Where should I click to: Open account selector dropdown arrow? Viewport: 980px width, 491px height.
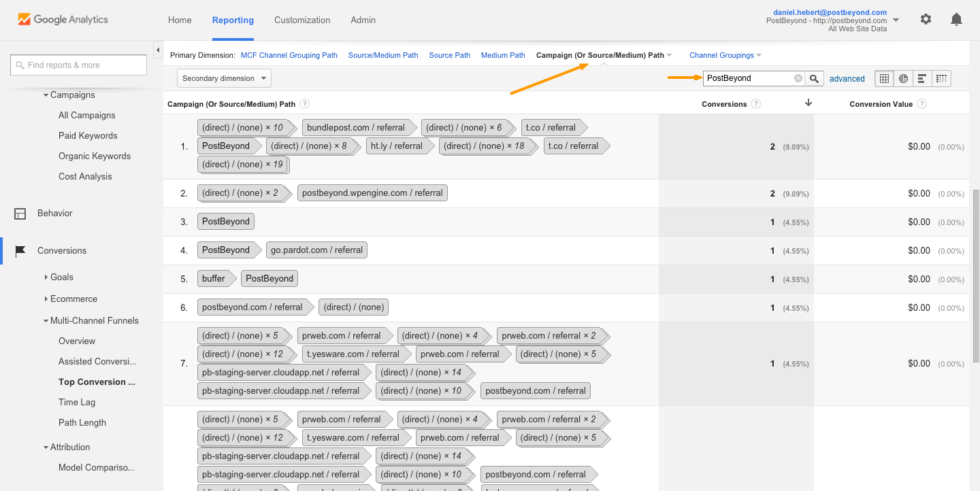click(896, 20)
